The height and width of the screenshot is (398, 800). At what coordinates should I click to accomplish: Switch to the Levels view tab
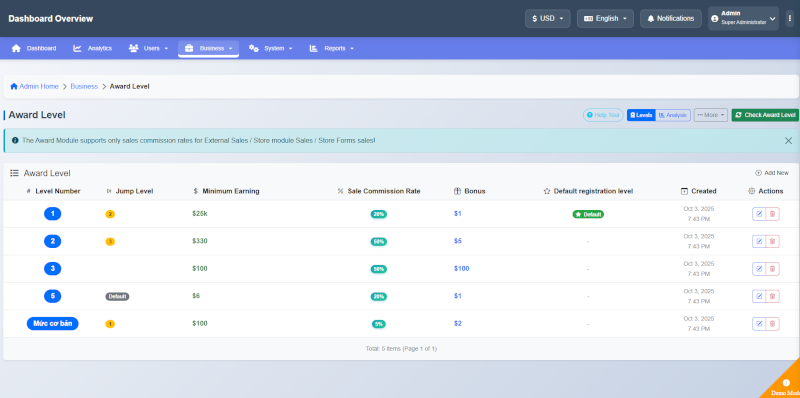641,115
